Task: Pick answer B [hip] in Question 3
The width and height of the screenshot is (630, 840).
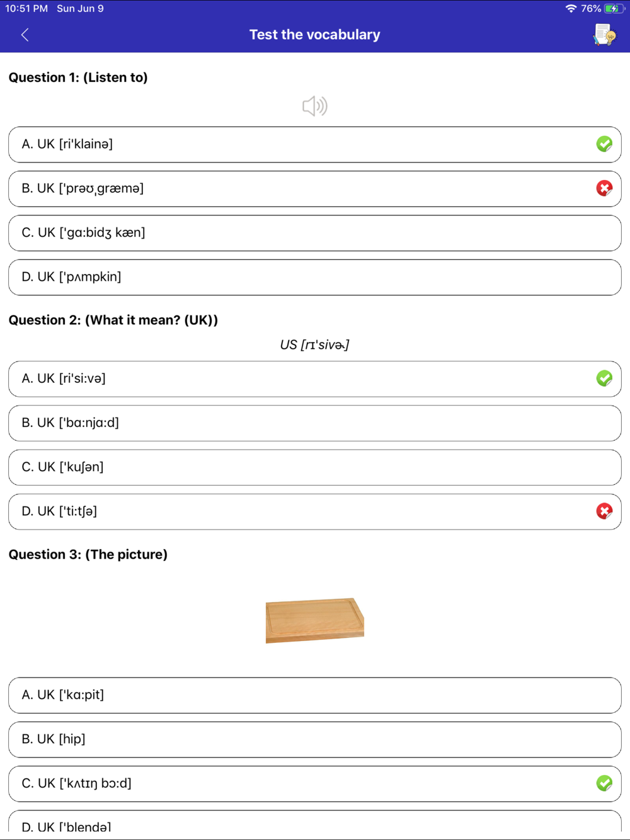Action: tap(315, 739)
